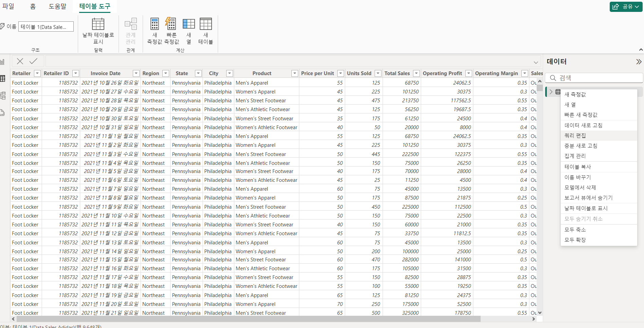Image resolution: width=644 pixels, height=328 pixels.
Task: Expand the table node in Data pane
Action: 551,92
